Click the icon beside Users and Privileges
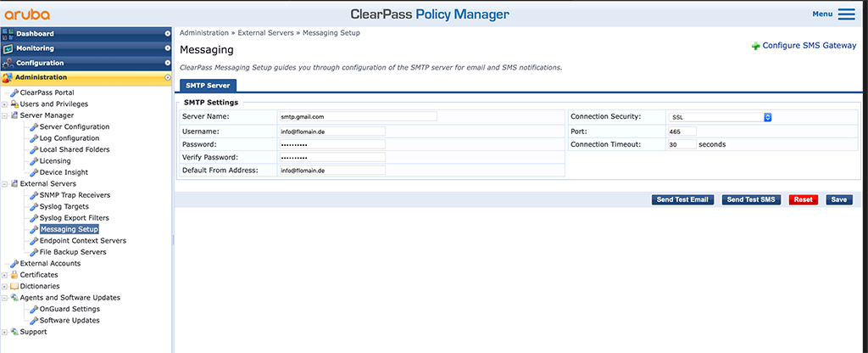Viewport: 868px width, 353px height. click(x=14, y=104)
